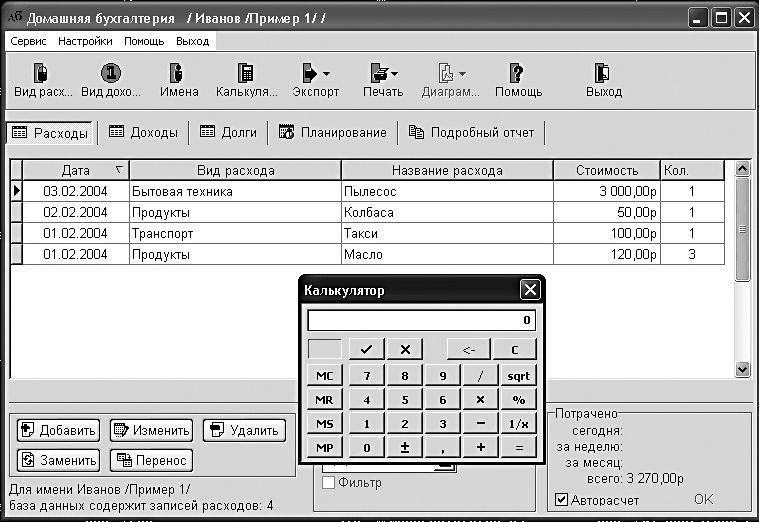The image size is (759, 522).
Task: Expand the Печать dropdown arrow
Action: tap(395, 74)
